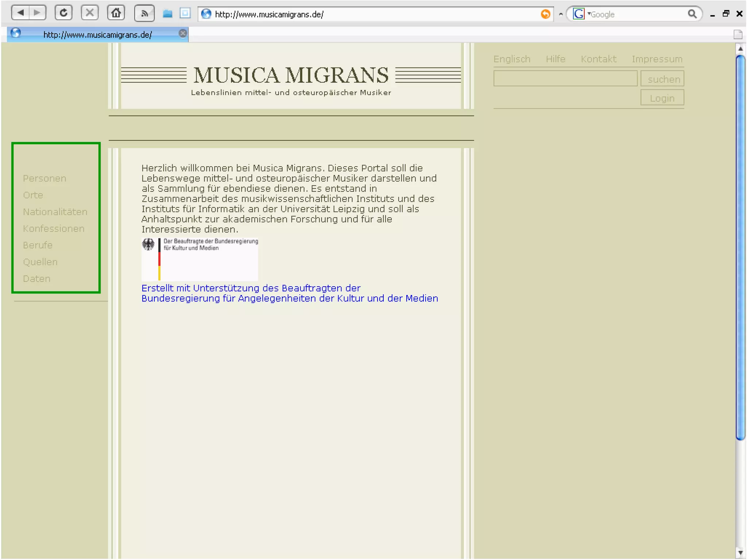
Task: Close the musicamigrans.de tab
Action: coord(183,34)
